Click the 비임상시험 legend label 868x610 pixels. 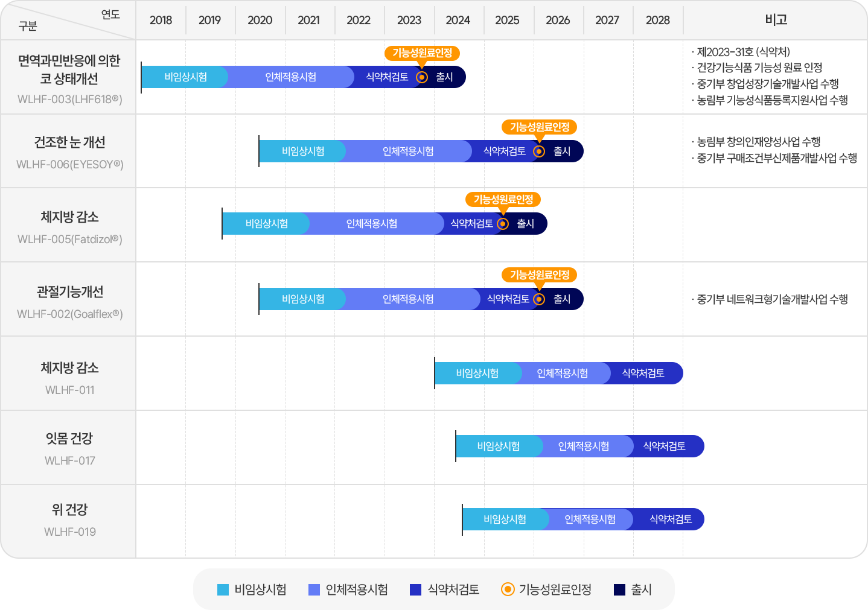pos(260,589)
